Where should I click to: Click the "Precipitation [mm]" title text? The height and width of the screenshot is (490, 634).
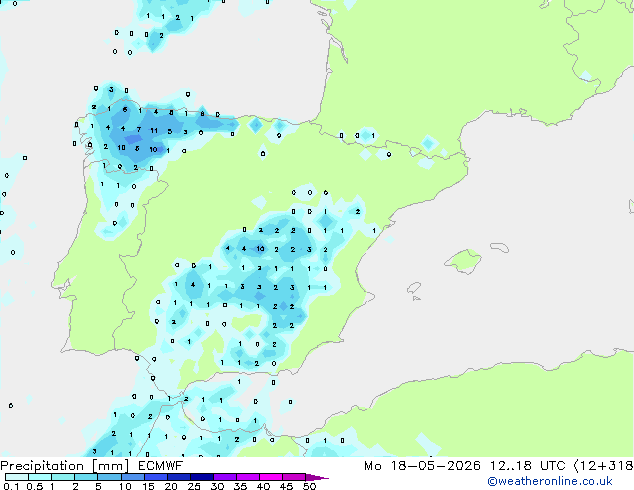click(x=65, y=466)
